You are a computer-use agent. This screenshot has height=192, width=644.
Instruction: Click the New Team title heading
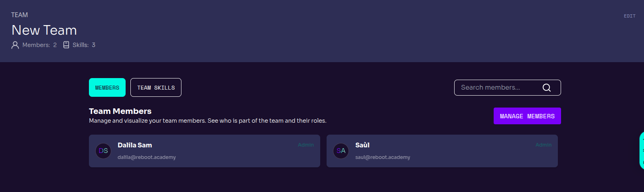[44, 30]
